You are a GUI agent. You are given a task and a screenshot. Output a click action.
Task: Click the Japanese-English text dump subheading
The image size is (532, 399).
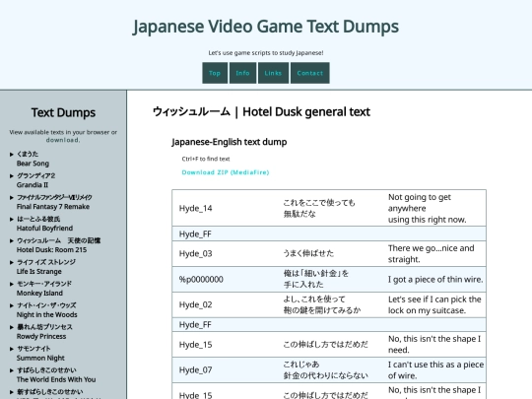pyautogui.click(x=230, y=142)
